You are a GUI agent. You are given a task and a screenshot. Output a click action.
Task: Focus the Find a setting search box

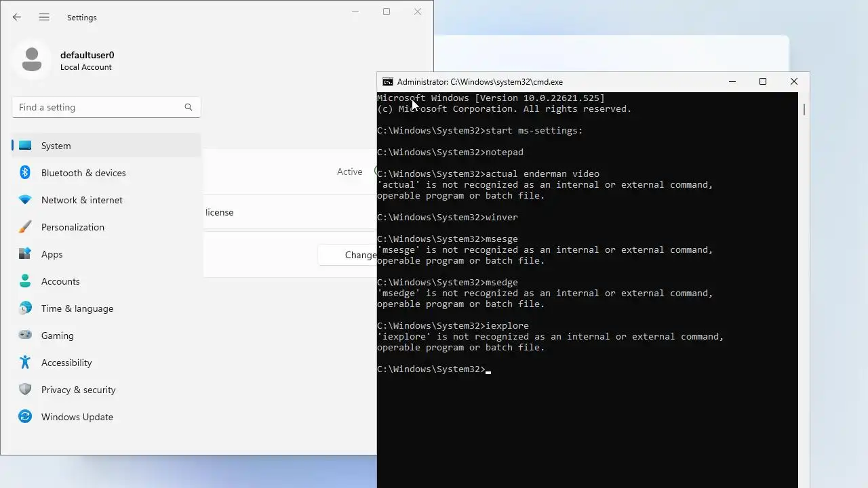tap(106, 107)
